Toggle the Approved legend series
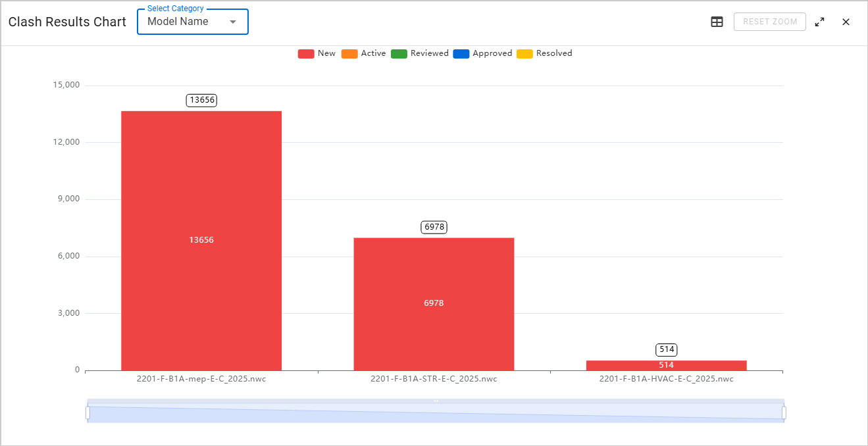The image size is (868, 446). point(482,53)
